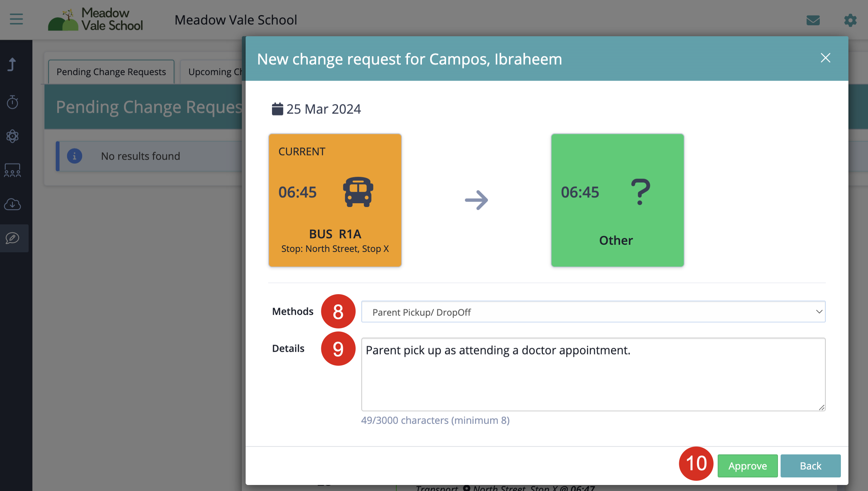
Task: Open the mail envelope icon
Action: pyautogui.click(x=813, y=20)
